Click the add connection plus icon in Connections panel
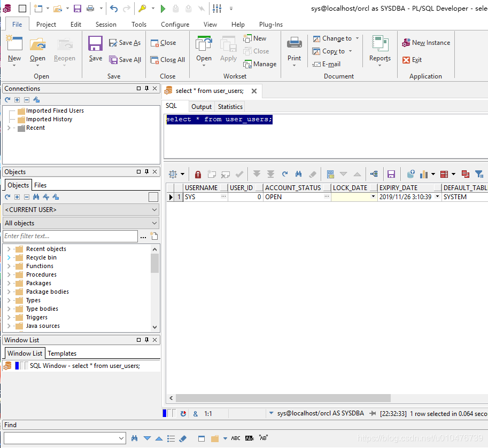The height and width of the screenshot is (448, 488). coord(17,100)
